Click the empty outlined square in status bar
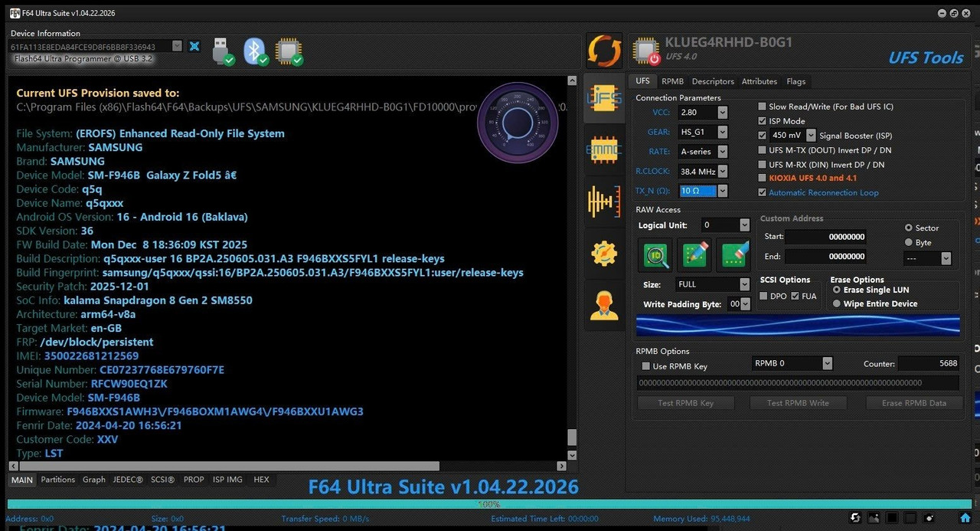 coord(911,518)
